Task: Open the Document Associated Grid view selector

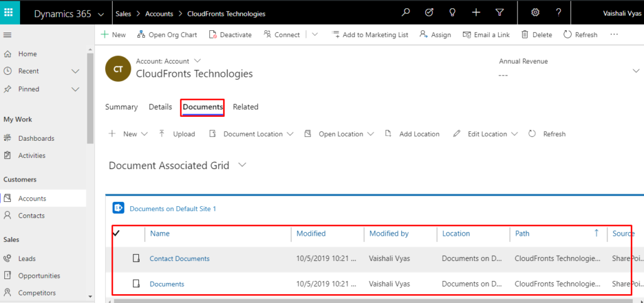Action: pos(242,165)
